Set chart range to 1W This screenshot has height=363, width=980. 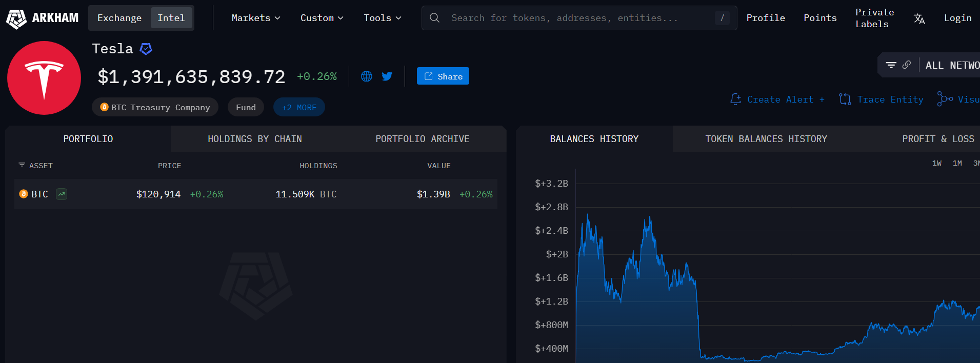(x=936, y=163)
